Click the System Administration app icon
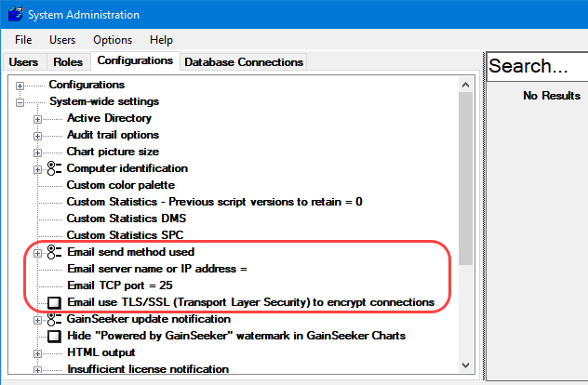Image resolution: width=588 pixels, height=385 pixels. [x=14, y=15]
